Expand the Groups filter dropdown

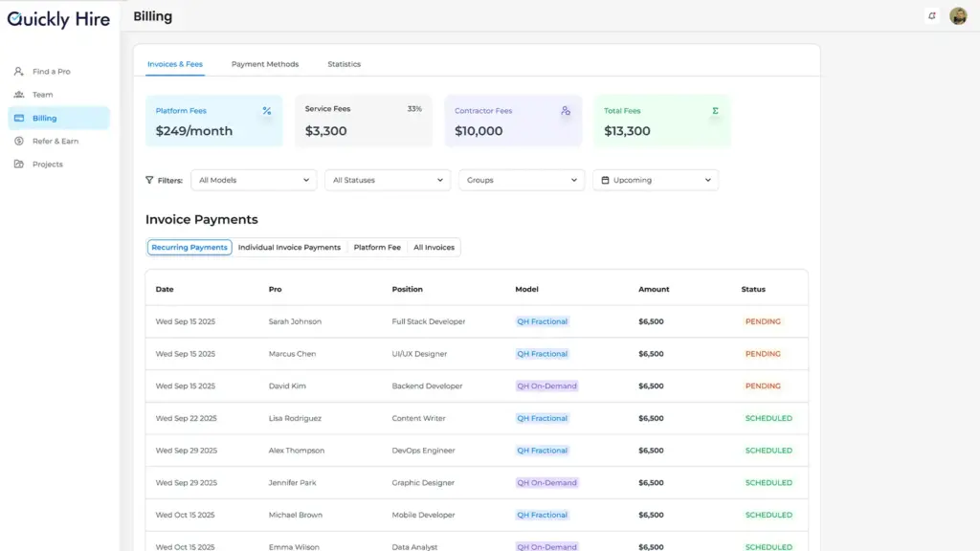(522, 180)
